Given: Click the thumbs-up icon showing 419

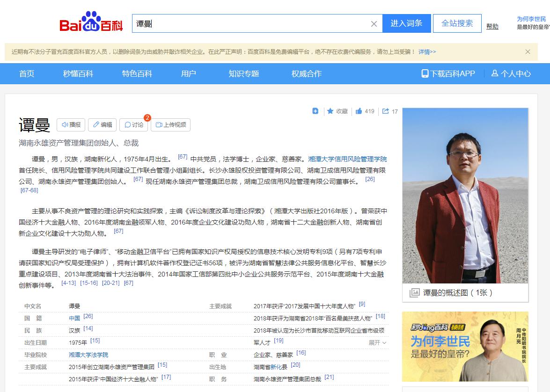Looking at the screenshot, I should pyautogui.click(x=359, y=111).
